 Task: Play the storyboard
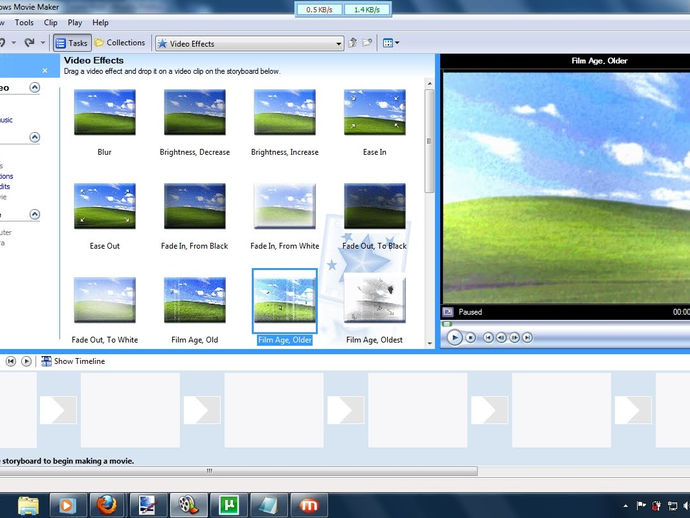26,361
